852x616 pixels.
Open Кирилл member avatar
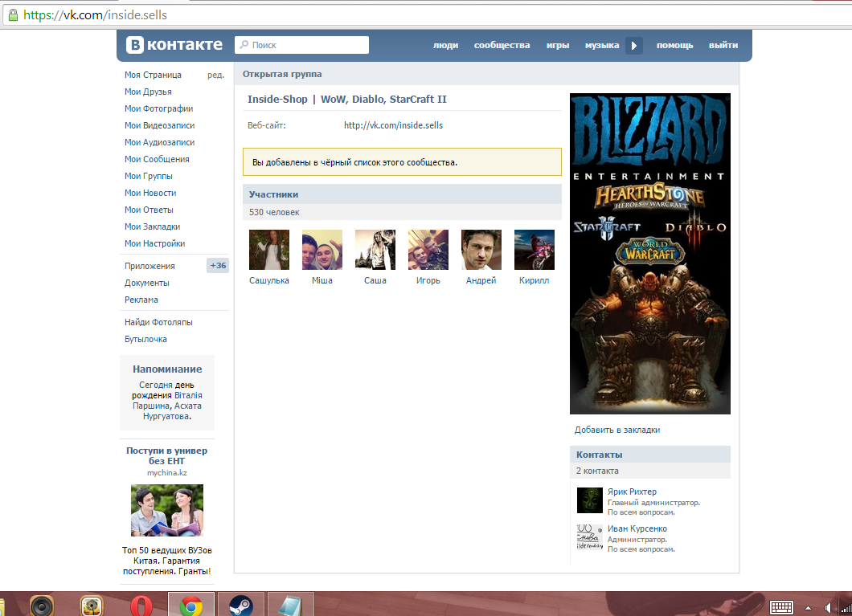(535, 250)
